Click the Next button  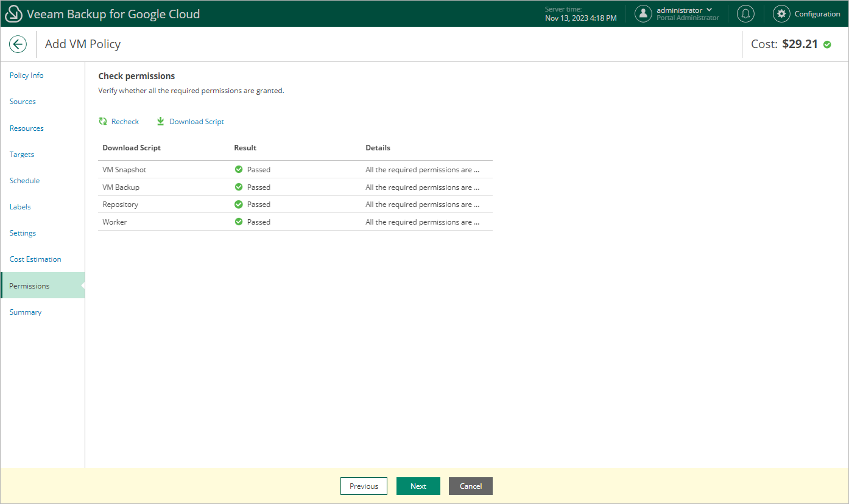coord(418,486)
